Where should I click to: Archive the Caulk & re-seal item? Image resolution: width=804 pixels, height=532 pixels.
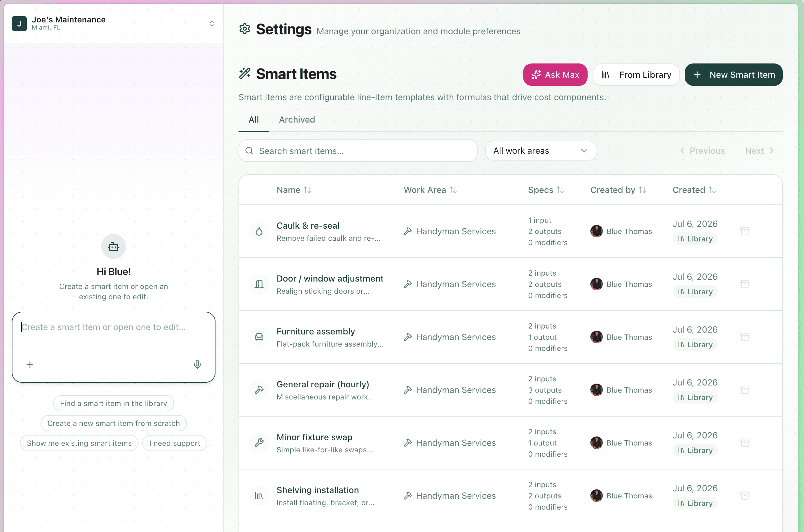pos(745,231)
